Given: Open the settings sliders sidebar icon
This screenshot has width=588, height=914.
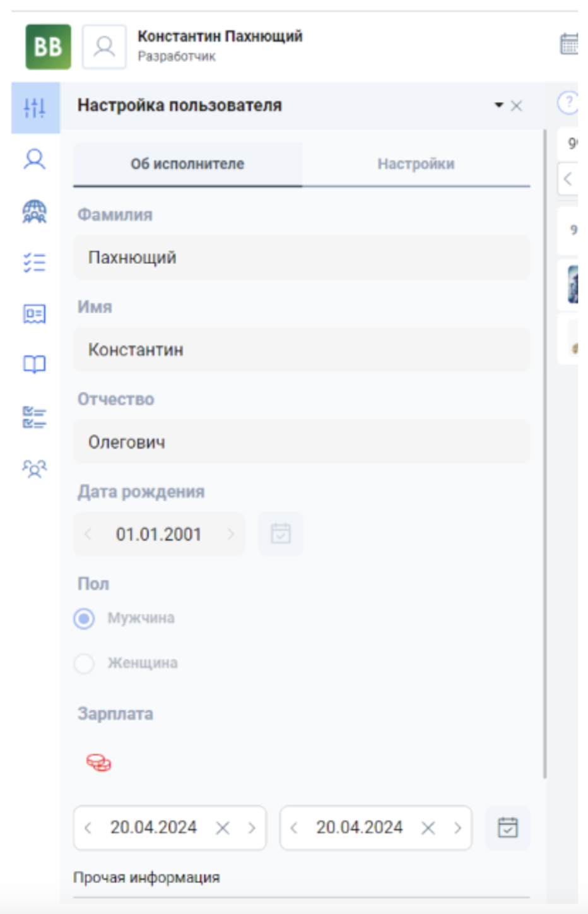Looking at the screenshot, I should pyautogui.click(x=35, y=107).
